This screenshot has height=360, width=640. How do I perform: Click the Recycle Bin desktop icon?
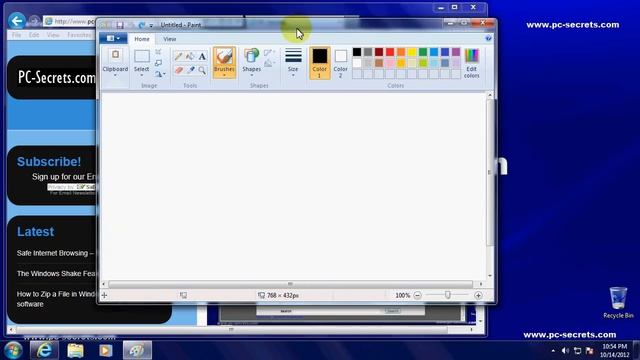[618, 302]
